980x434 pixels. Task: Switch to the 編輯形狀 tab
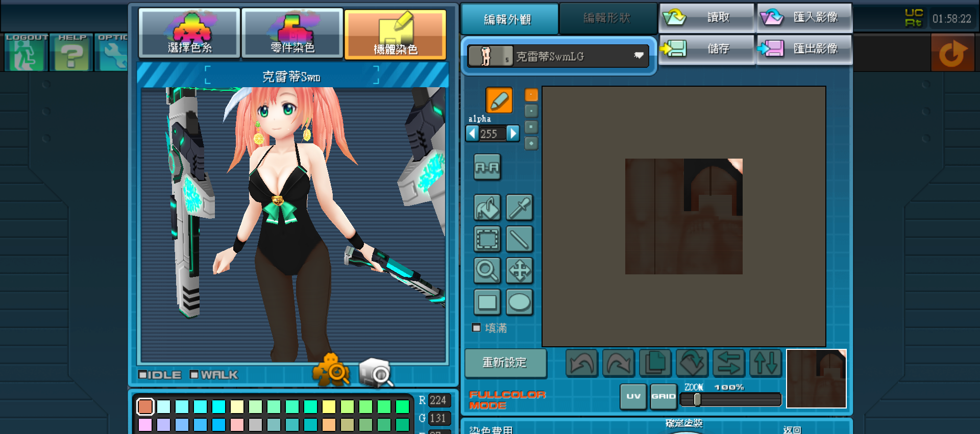coord(607,18)
